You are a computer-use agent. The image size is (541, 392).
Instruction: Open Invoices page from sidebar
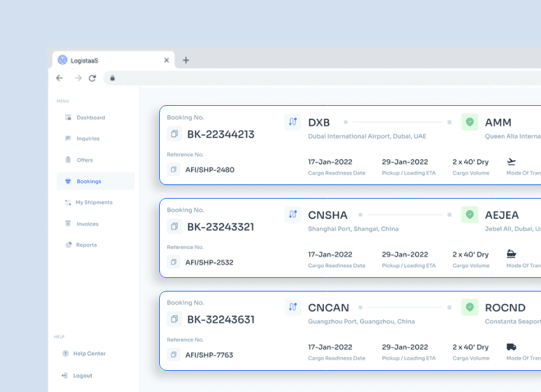tap(87, 224)
